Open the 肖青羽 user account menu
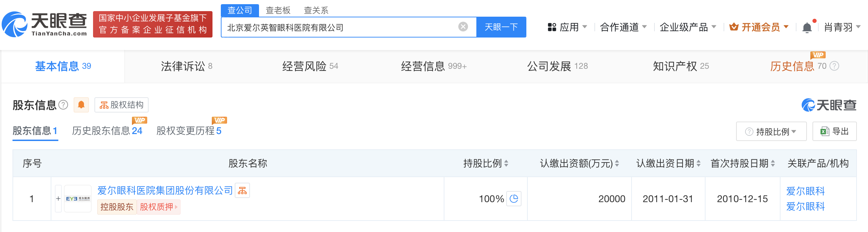 pyautogui.click(x=842, y=27)
